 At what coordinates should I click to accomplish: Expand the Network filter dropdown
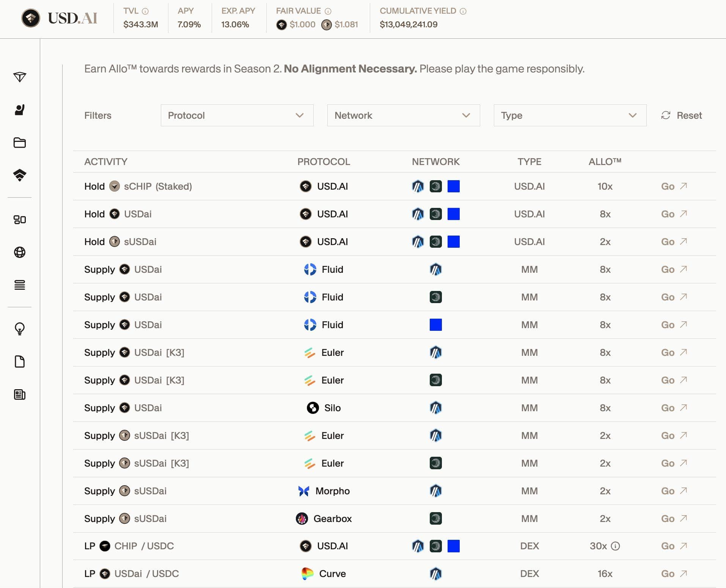(403, 115)
